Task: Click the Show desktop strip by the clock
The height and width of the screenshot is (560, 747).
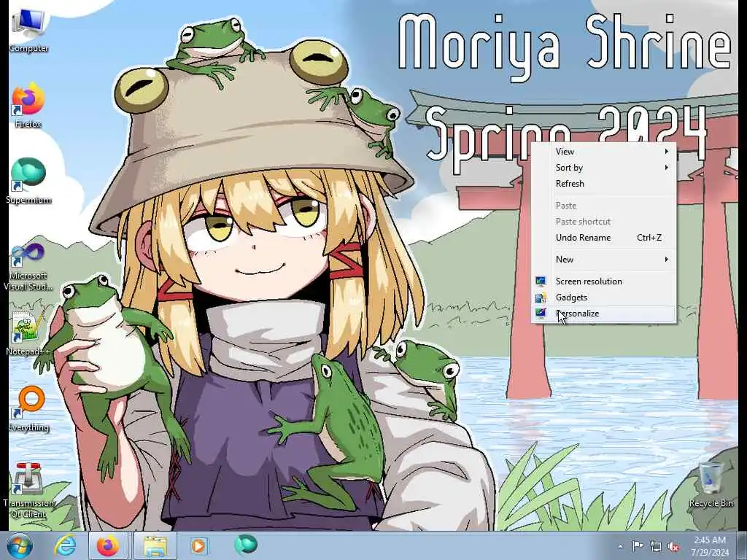Action: tap(743, 545)
